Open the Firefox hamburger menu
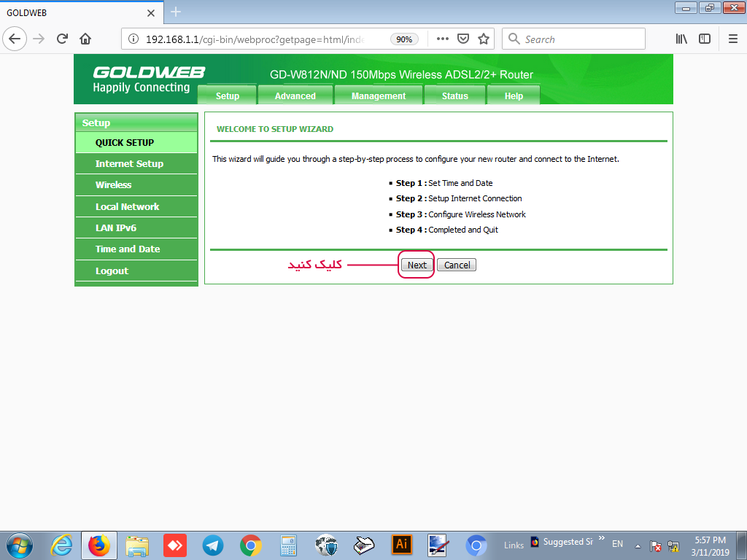This screenshot has width=747, height=560. click(733, 39)
